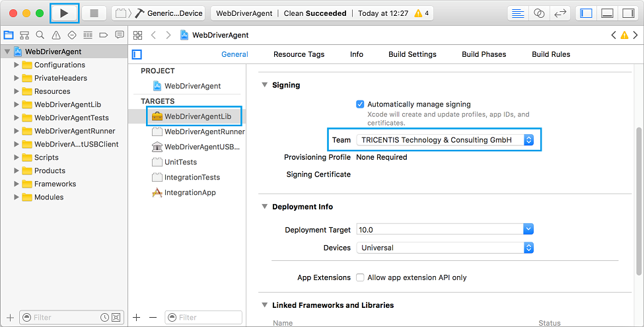The image size is (644, 327).
Task: Switch to the Build Phases tab
Action: click(x=483, y=54)
